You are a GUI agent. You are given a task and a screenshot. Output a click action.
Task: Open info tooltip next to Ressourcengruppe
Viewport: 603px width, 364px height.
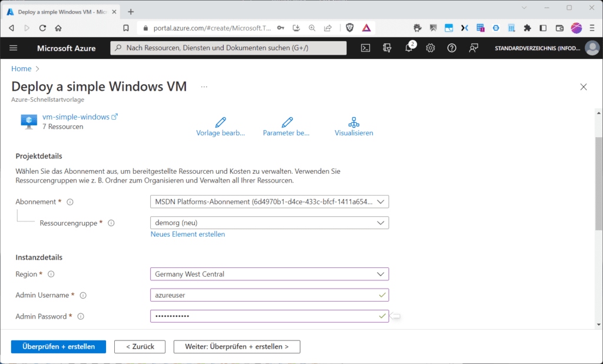pos(111,223)
